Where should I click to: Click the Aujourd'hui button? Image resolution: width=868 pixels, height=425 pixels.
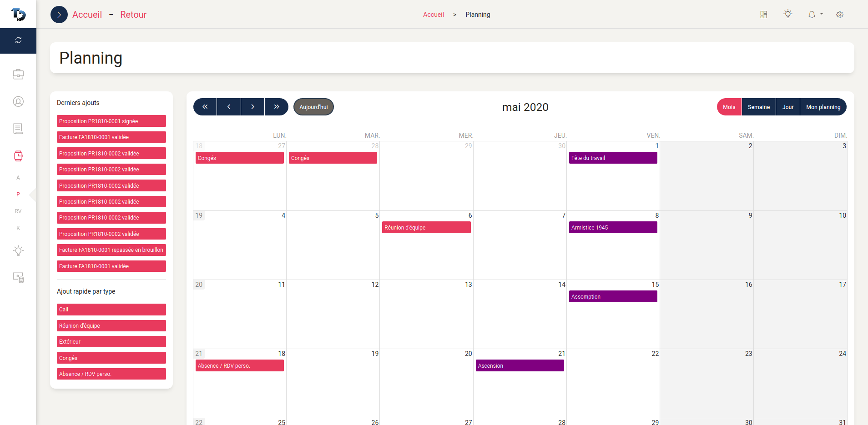point(313,107)
